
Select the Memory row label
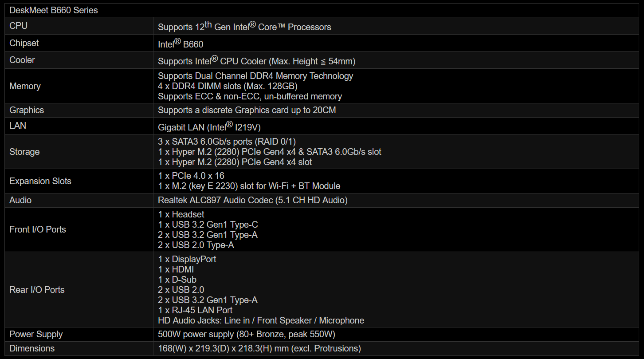click(x=25, y=86)
